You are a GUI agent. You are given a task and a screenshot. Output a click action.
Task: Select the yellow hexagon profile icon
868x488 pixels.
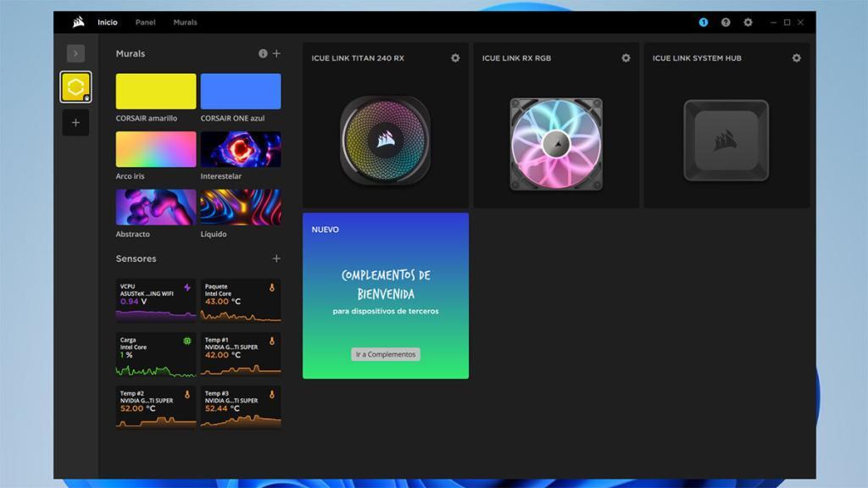tap(75, 87)
